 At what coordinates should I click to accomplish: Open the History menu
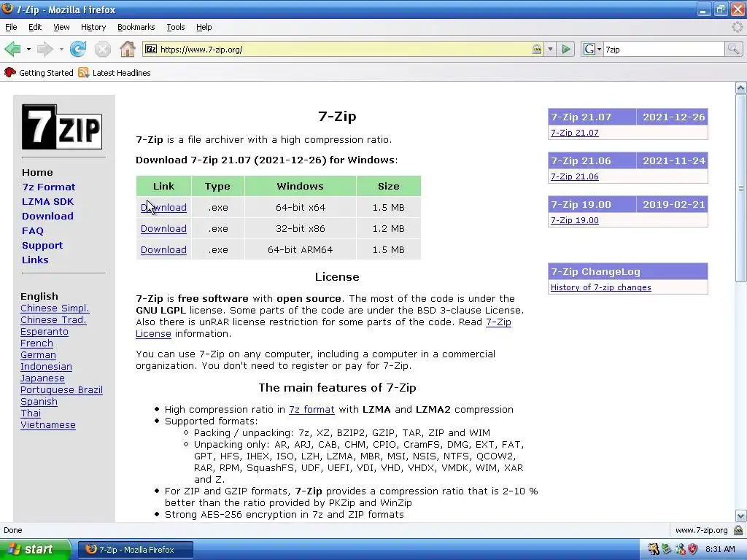(93, 27)
